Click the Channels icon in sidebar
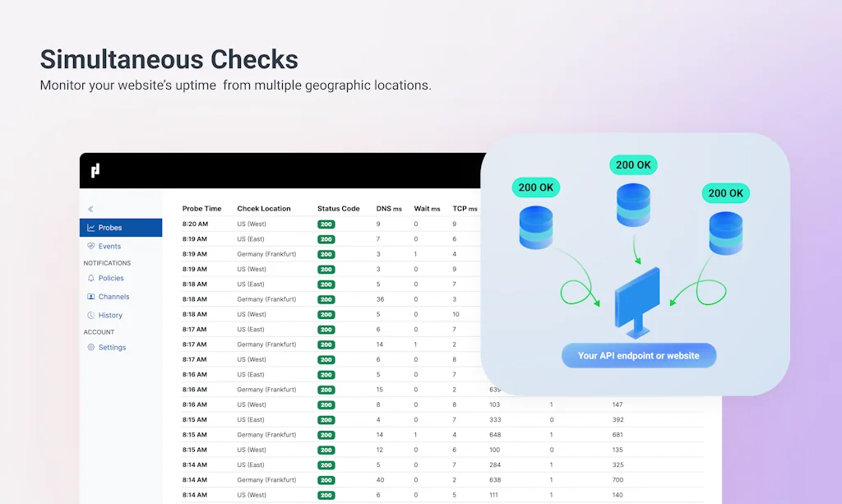The width and height of the screenshot is (842, 504). pos(90,297)
